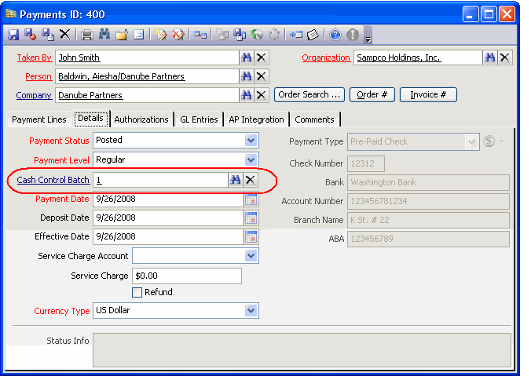
Task: Open the Organization link
Action: click(326, 58)
